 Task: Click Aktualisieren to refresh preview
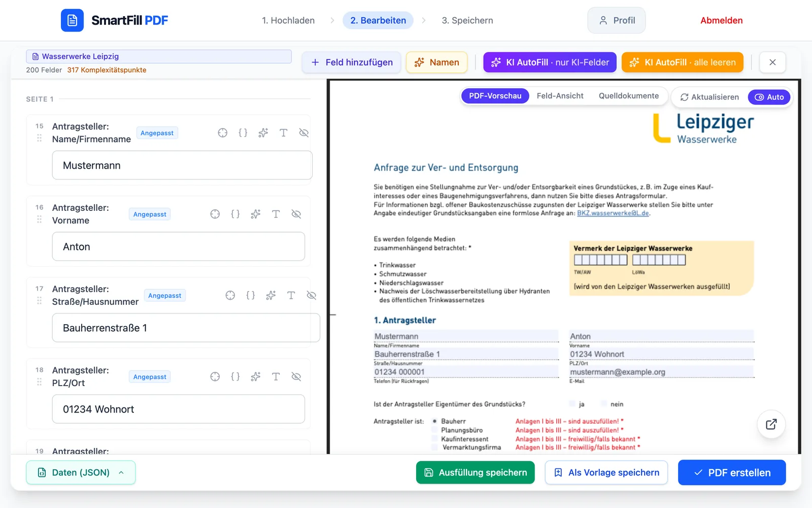709,97
